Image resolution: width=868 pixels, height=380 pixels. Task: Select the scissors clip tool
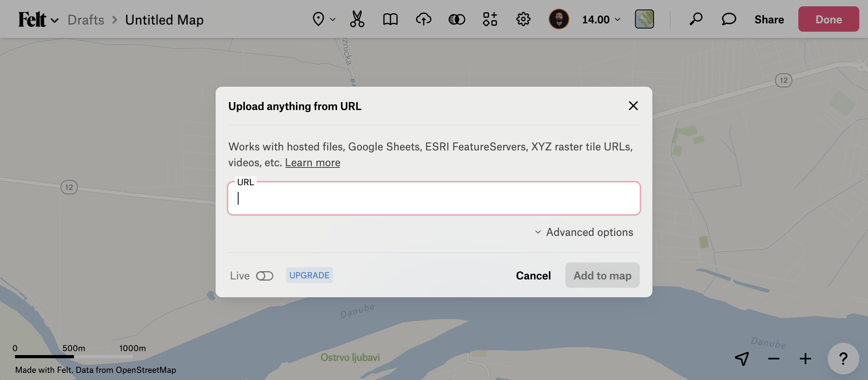tap(357, 19)
